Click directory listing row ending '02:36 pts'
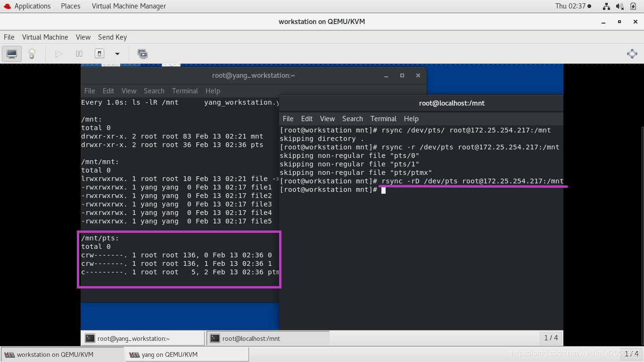The width and height of the screenshot is (644, 362). coord(172,145)
